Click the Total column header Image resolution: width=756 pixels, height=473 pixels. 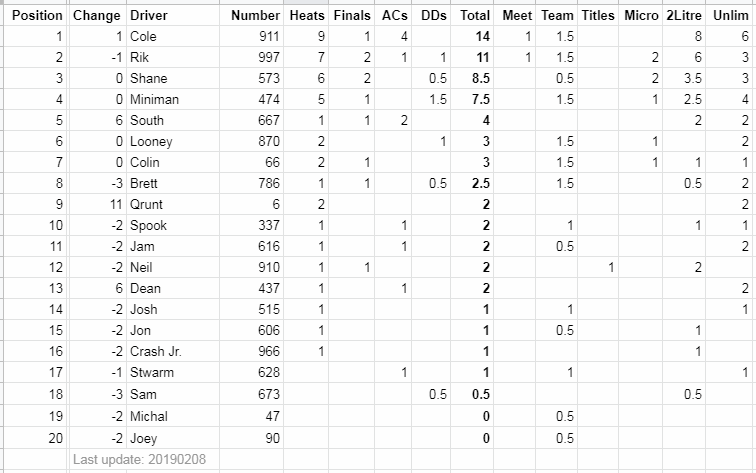coord(475,16)
